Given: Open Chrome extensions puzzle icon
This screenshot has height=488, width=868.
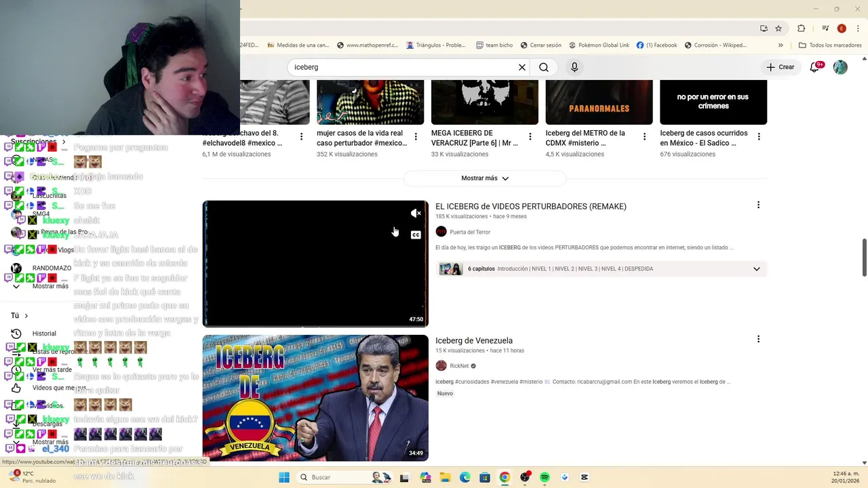Looking at the screenshot, I should click(801, 28).
